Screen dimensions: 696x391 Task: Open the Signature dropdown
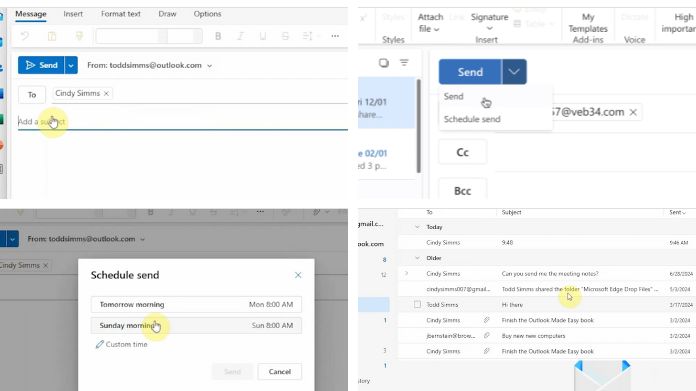click(x=489, y=22)
